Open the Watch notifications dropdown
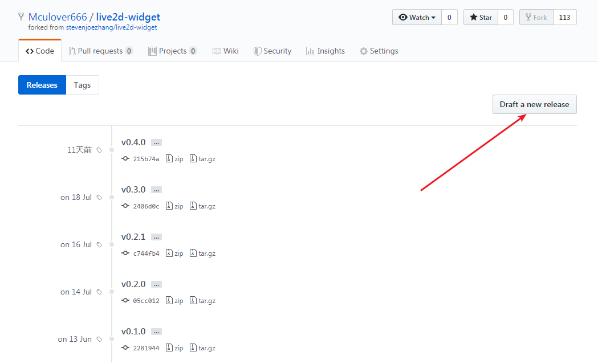This screenshot has width=598, height=364. [417, 18]
